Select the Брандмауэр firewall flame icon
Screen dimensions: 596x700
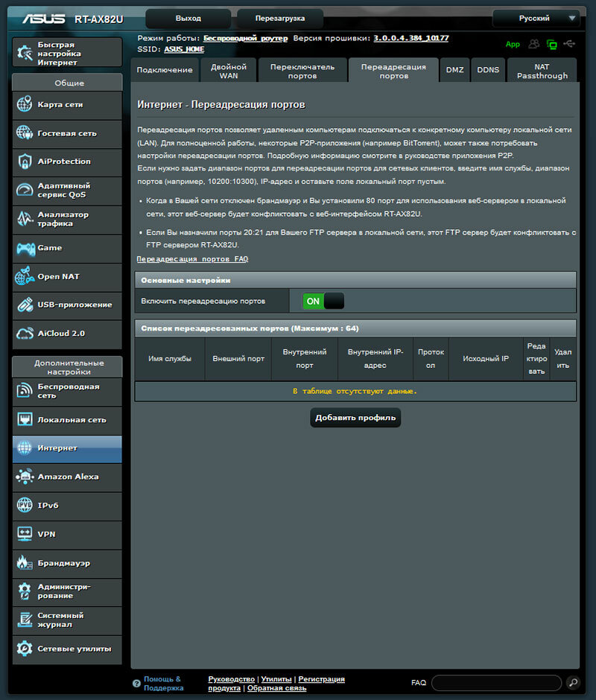point(25,562)
